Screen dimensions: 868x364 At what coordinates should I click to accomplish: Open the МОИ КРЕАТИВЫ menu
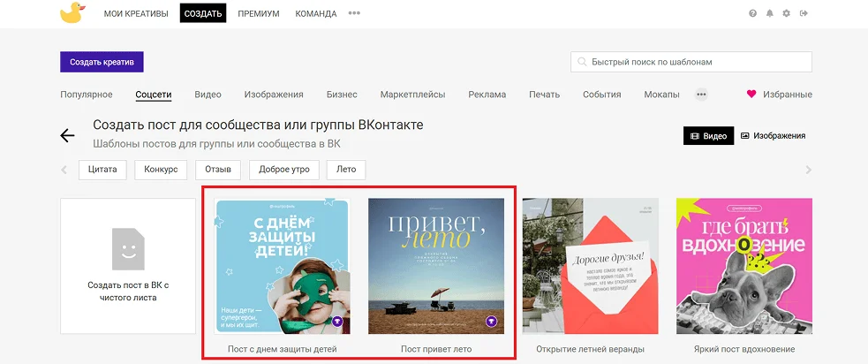pos(136,14)
